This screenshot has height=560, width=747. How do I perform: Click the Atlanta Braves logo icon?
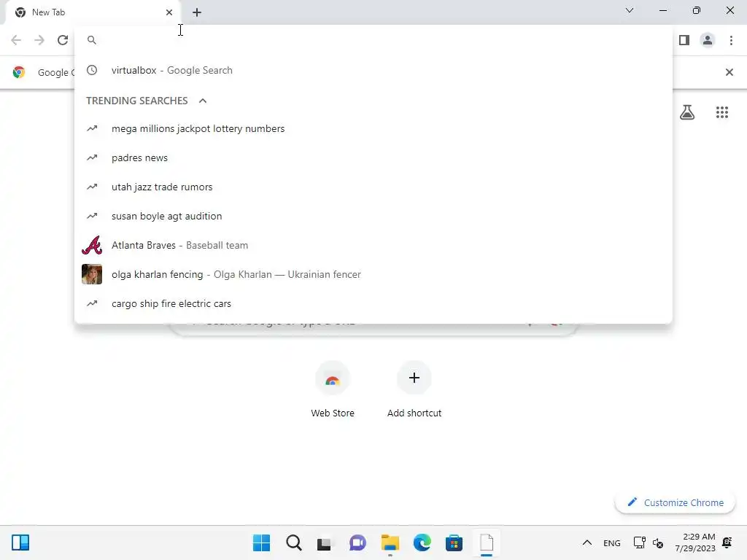tap(92, 245)
